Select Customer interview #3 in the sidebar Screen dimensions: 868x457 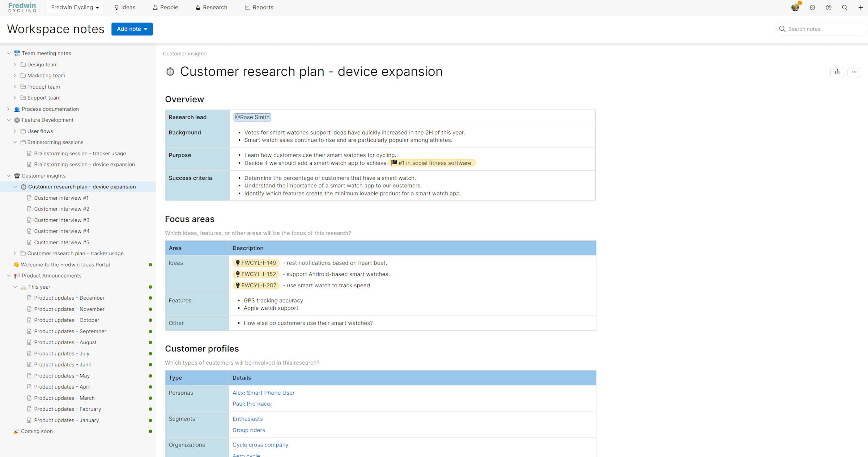pos(61,220)
